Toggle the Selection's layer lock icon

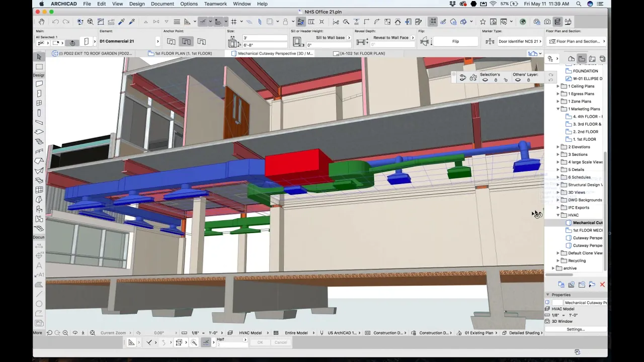tap(496, 80)
